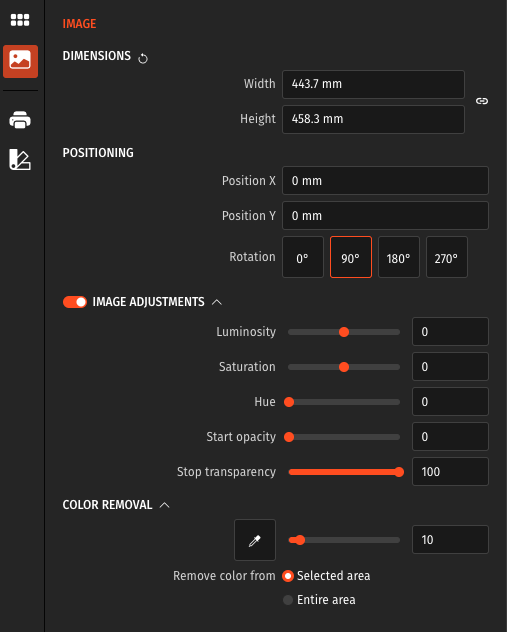Click the Saturation value box
507x632 pixels.
[x=450, y=367]
